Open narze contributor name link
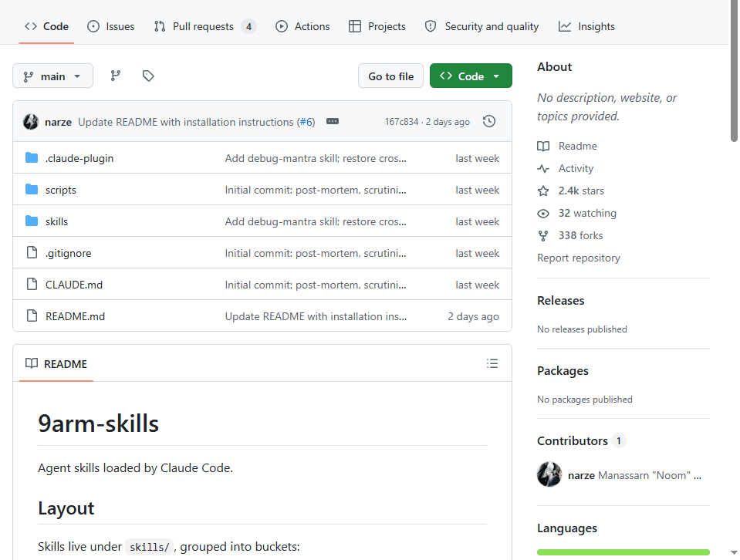Viewport: 740px width, 560px height. (581, 476)
